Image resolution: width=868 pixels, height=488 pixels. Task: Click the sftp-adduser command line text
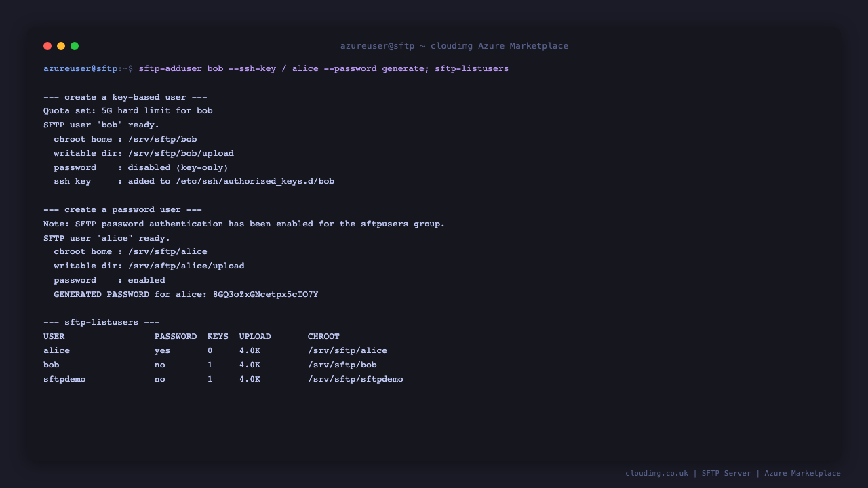(323, 68)
